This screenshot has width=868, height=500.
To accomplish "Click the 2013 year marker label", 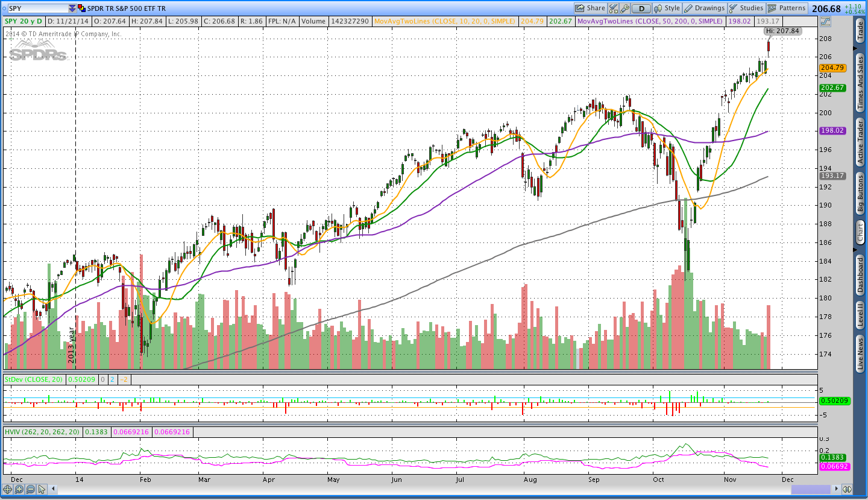I will [71, 344].
